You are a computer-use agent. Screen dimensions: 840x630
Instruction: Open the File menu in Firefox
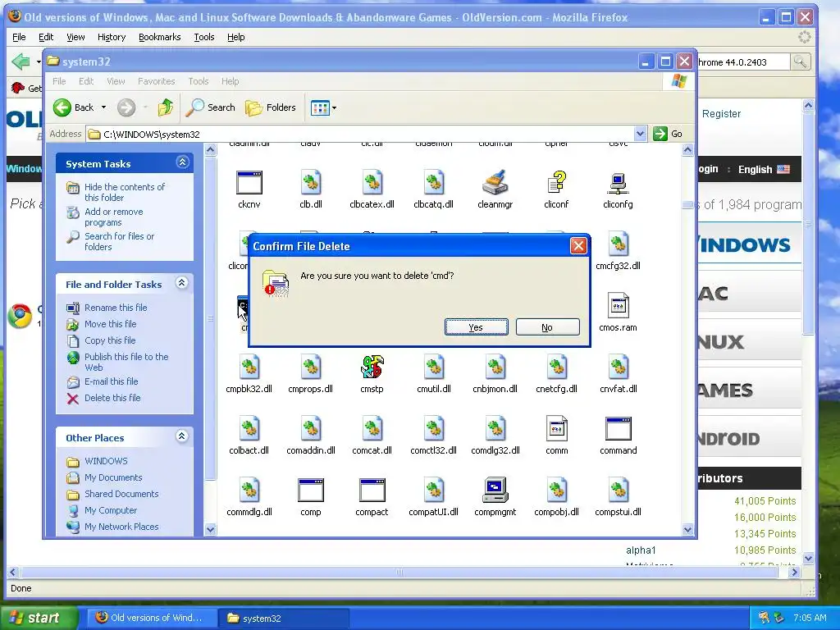click(x=19, y=37)
